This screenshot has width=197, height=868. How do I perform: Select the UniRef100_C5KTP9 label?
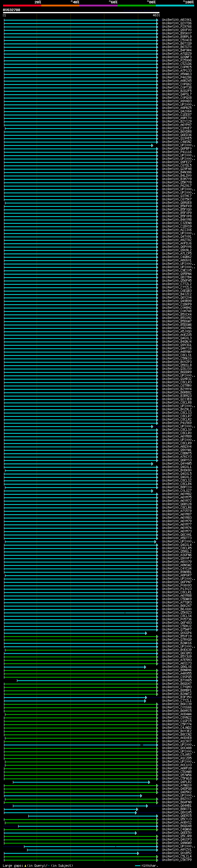tap(176, 860)
